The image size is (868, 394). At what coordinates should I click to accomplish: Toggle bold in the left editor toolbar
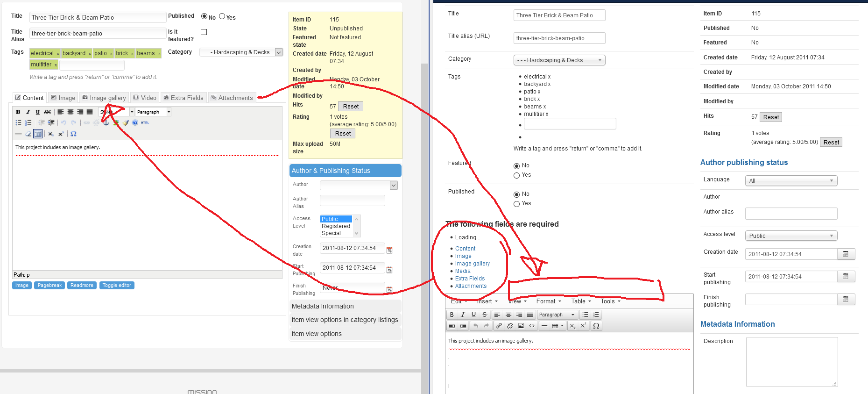click(18, 112)
